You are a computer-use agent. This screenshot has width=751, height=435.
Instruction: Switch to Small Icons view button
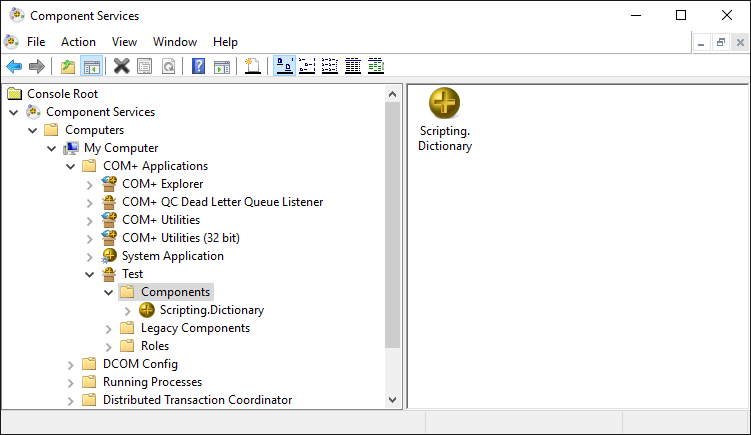(x=307, y=66)
